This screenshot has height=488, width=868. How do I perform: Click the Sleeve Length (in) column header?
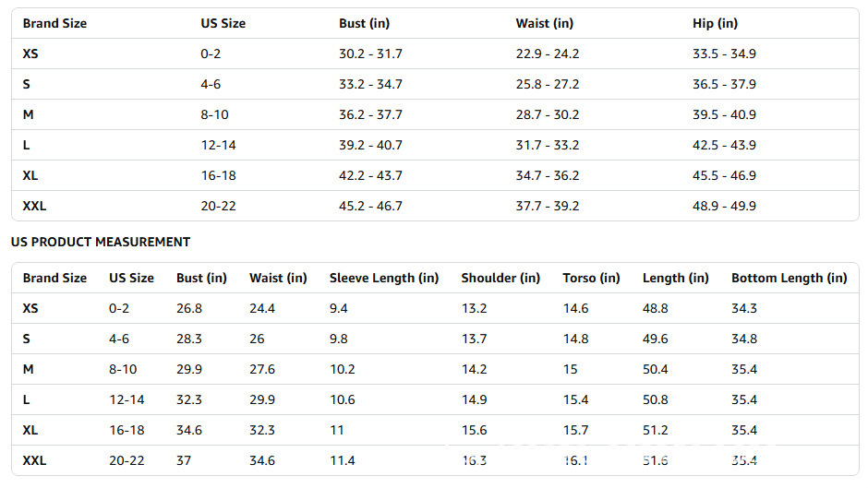[383, 278]
